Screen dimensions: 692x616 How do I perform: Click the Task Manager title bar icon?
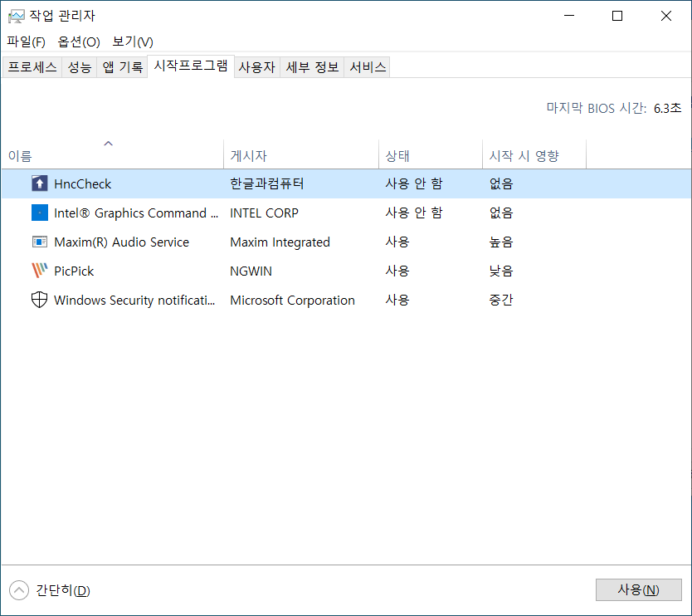(16, 17)
